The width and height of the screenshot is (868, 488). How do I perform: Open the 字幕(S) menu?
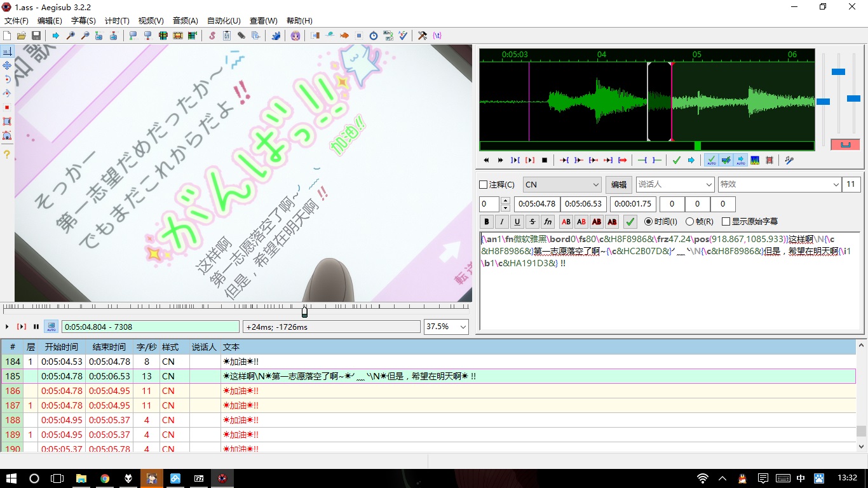click(x=83, y=21)
